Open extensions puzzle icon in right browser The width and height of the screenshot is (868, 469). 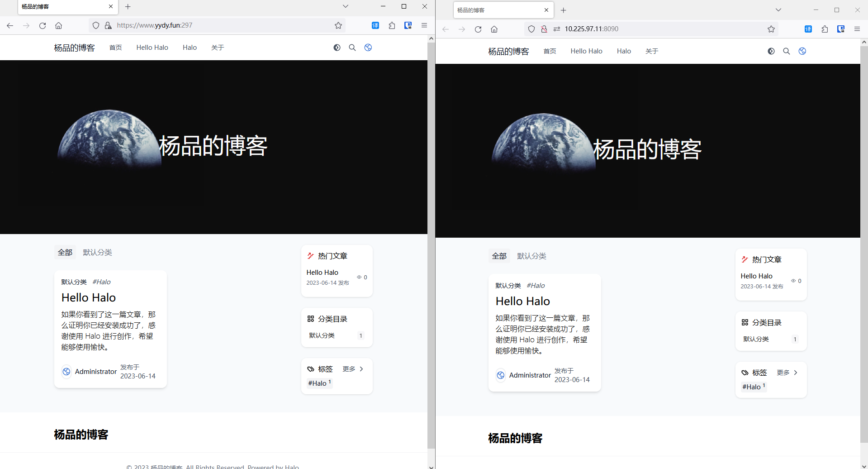click(x=825, y=29)
